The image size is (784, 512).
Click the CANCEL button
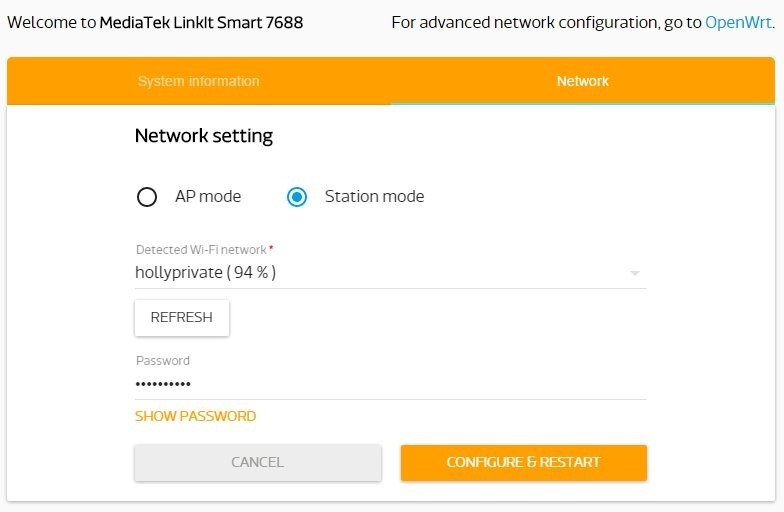258,462
